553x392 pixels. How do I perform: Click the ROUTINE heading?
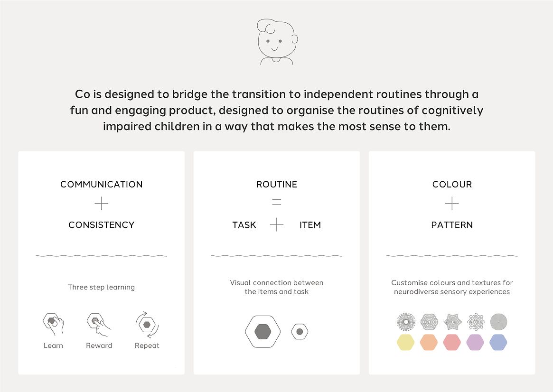(x=277, y=185)
